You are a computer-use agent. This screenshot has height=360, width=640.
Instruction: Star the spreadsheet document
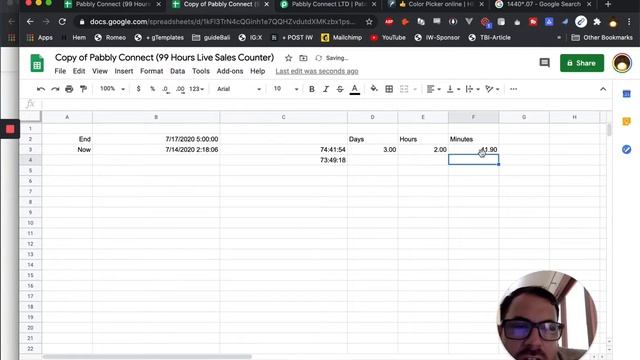pyautogui.click(x=289, y=58)
